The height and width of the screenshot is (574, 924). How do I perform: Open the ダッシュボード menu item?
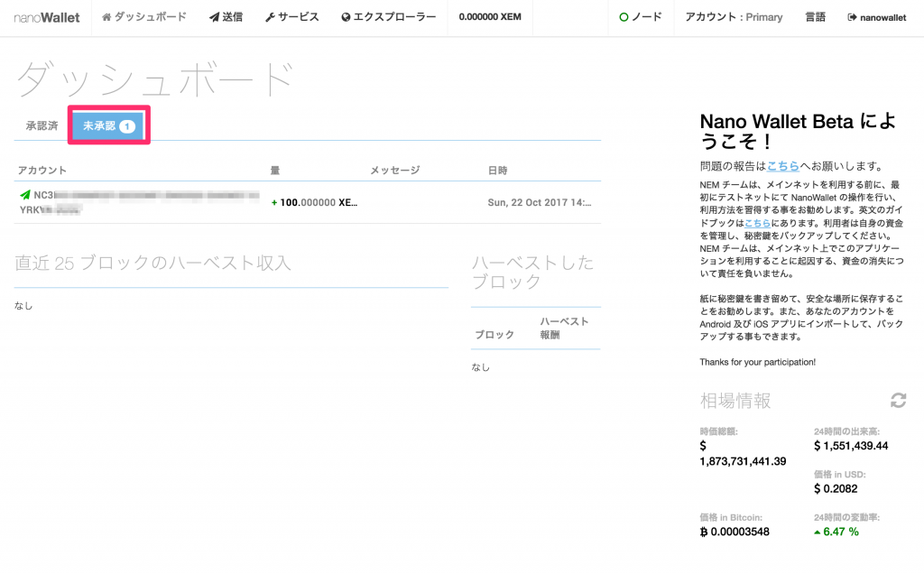[x=144, y=17]
